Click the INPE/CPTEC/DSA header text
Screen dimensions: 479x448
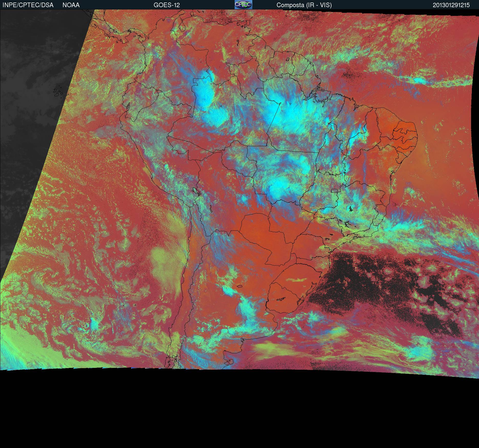click(28, 5)
